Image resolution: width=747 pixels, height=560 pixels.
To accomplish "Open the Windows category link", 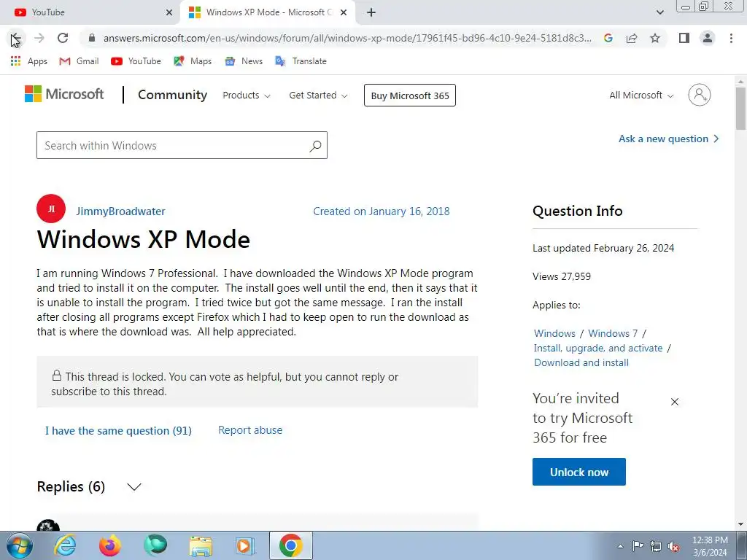I will [x=554, y=333].
